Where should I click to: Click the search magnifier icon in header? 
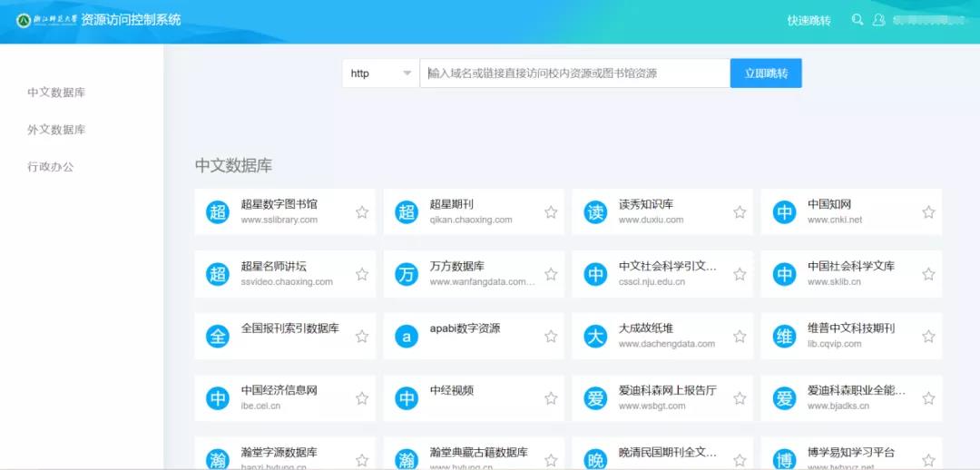(857, 20)
